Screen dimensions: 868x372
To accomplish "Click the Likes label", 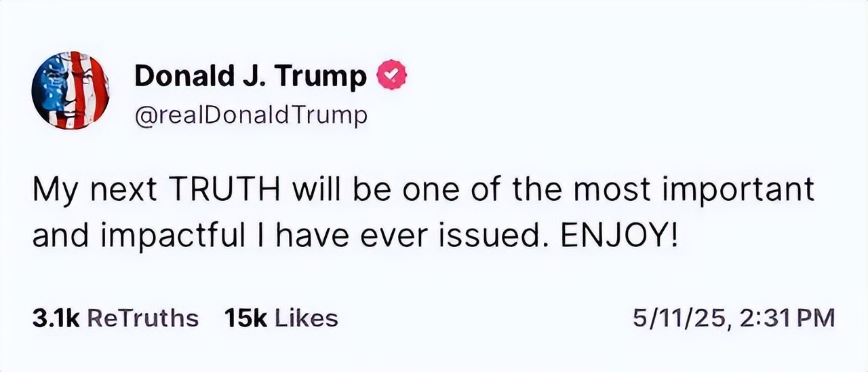I will 305,318.
